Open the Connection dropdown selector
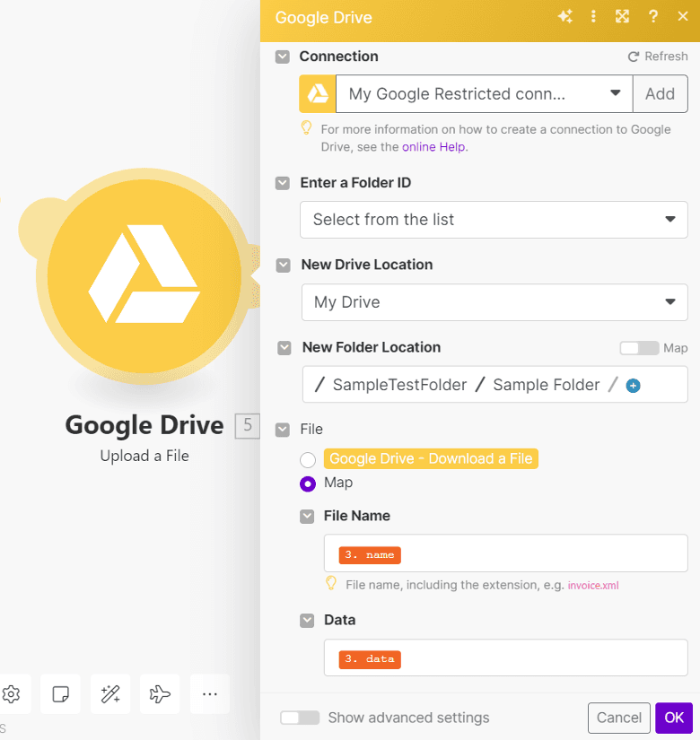Image resolution: width=700 pixels, height=740 pixels. tap(484, 93)
